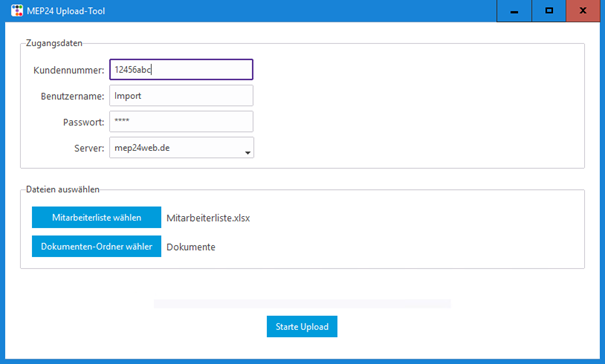Screen dimensions: 605x364
Task: Close the MEP24 Upload-Tool window
Action: click(x=583, y=11)
